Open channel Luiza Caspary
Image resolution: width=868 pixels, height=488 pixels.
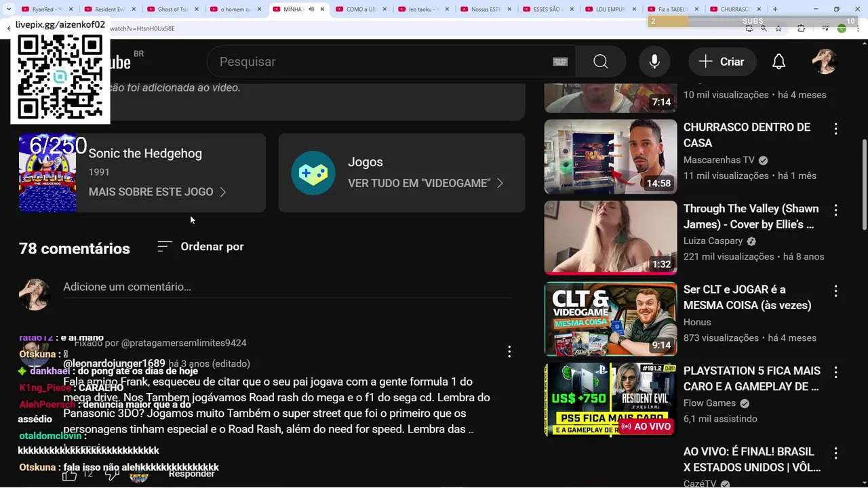(713, 241)
